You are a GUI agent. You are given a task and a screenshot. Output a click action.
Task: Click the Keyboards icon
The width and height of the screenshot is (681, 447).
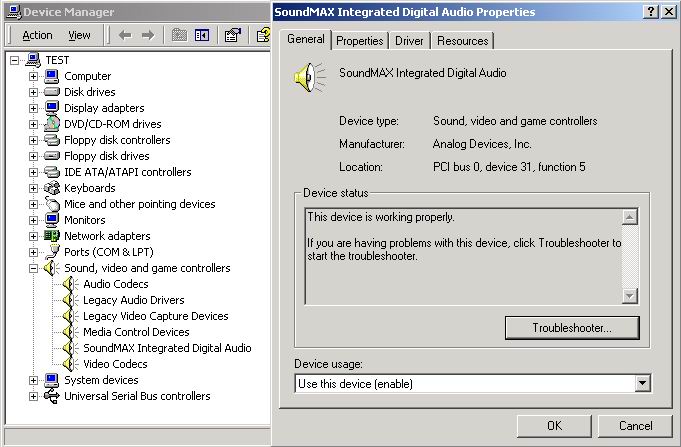(52, 188)
